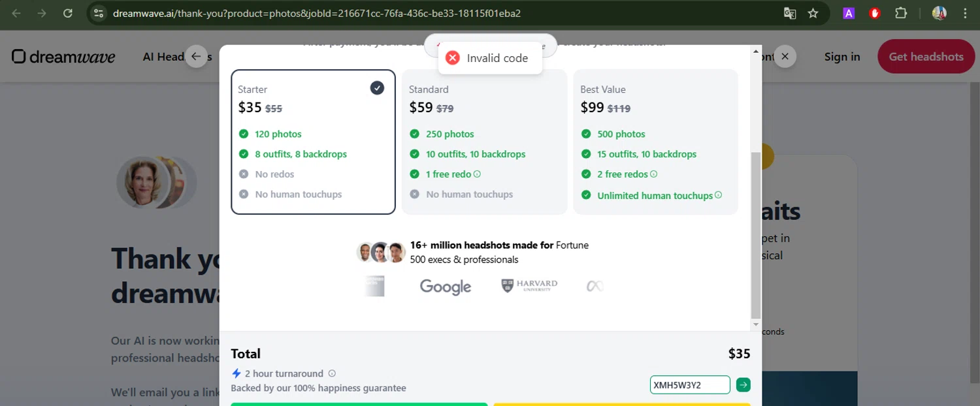Click the modal back arrow button

[x=196, y=57]
